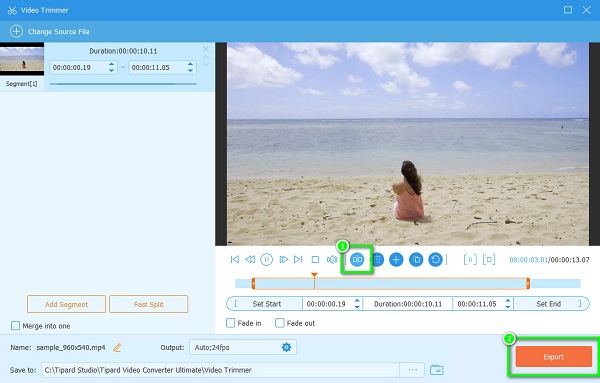Click the Change Source File plus icon
The width and height of the screenshot is (600, 383).
point(16,31)
